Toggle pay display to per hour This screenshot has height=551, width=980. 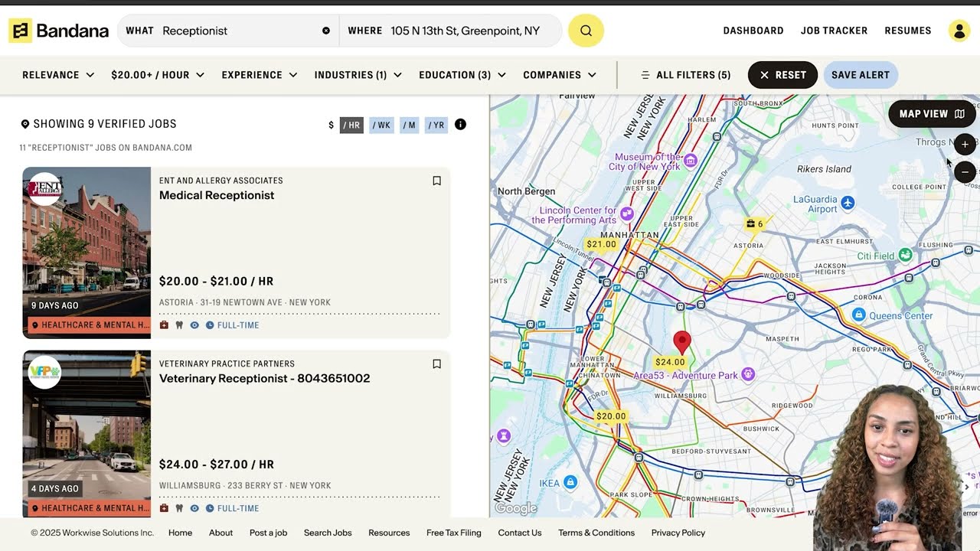point(351,125)
